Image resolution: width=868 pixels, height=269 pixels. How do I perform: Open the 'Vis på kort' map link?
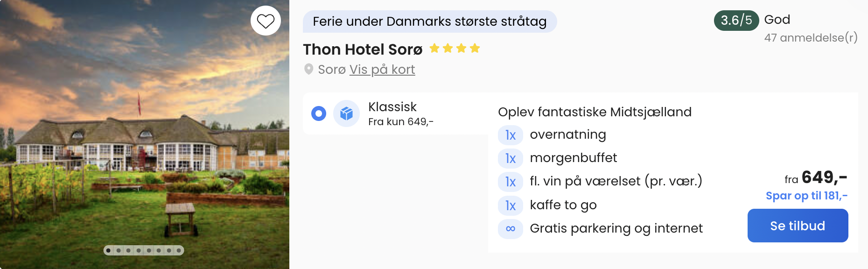pos(382,70)
